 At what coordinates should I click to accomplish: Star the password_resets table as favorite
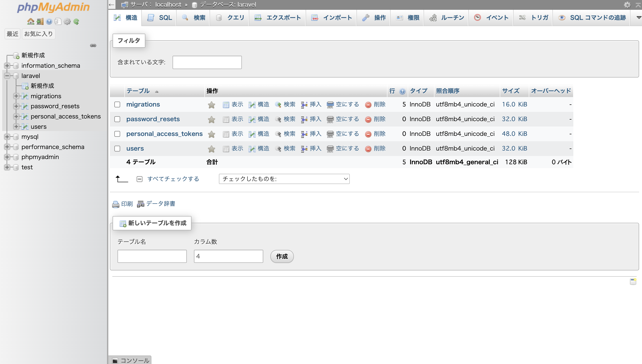click(x=211, y=119)
